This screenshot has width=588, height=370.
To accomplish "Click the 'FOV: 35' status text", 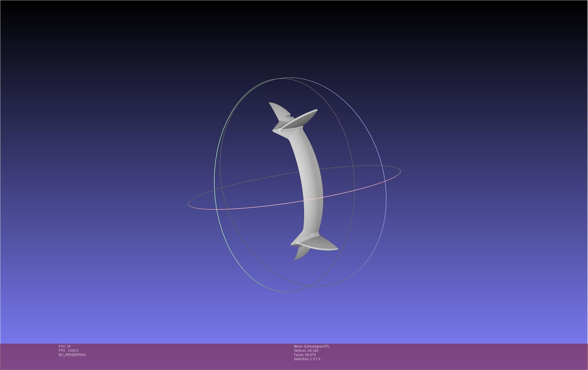I will coord(65,346).
